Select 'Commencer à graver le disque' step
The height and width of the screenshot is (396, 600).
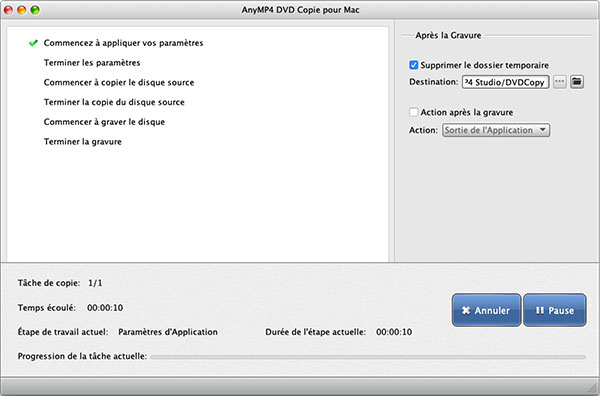104,122
